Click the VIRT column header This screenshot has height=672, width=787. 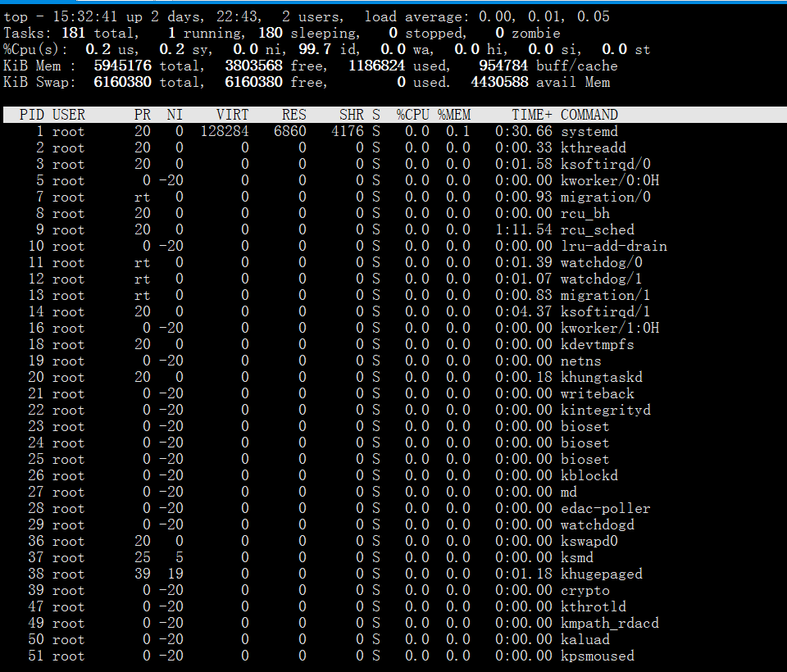click(232, 115)
